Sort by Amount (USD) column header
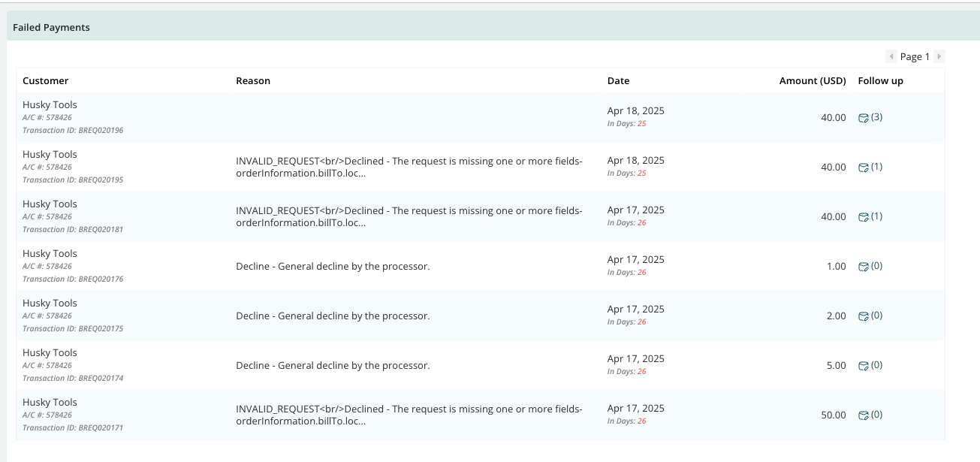This screenshot has width=980, height=462. tap(813, 80)
